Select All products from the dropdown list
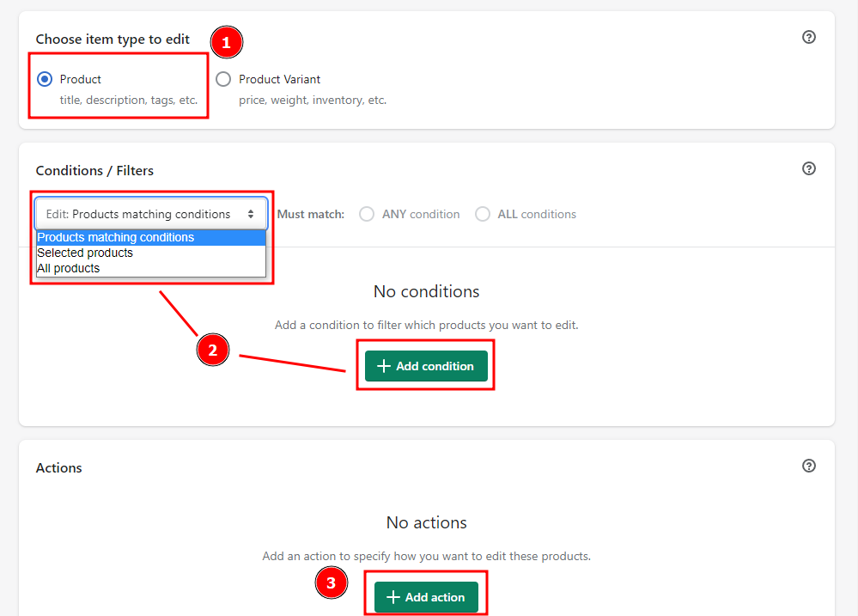 [69, 268]
